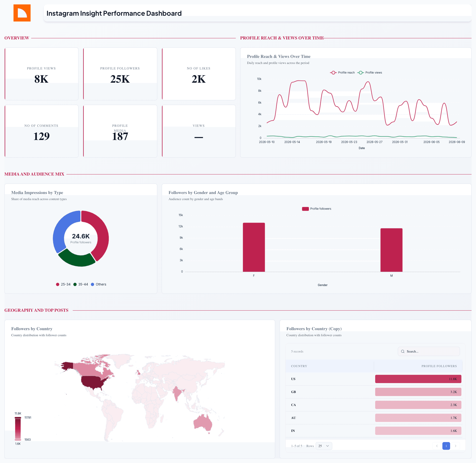
Task: Toggle Profile reach legend series
Action: click(x=342, y=72)
